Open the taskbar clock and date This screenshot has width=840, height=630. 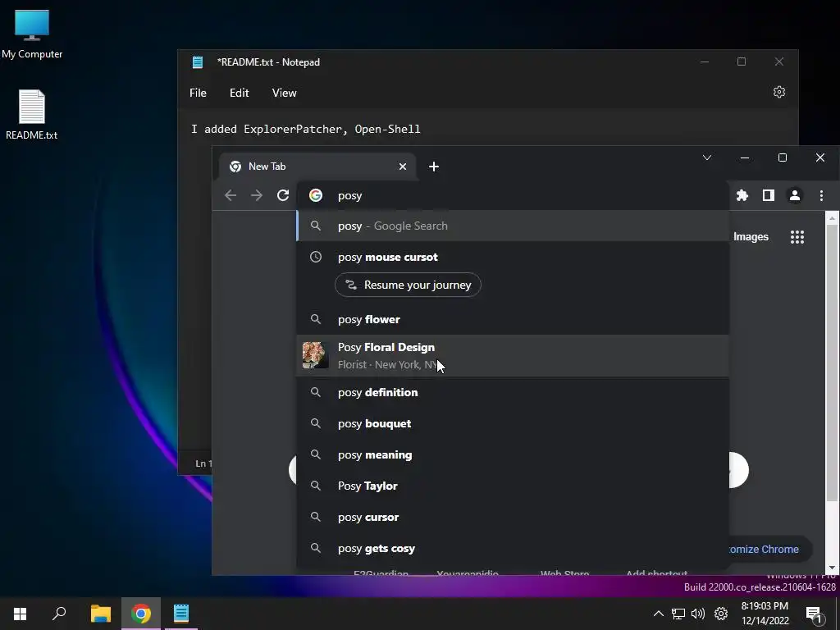(765, 614)
